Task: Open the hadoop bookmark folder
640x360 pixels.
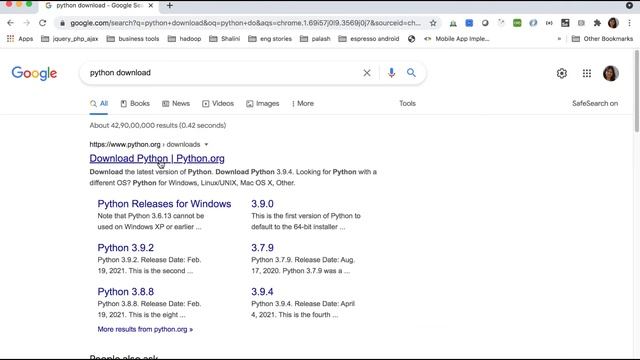Action: [x=184, y=39]
